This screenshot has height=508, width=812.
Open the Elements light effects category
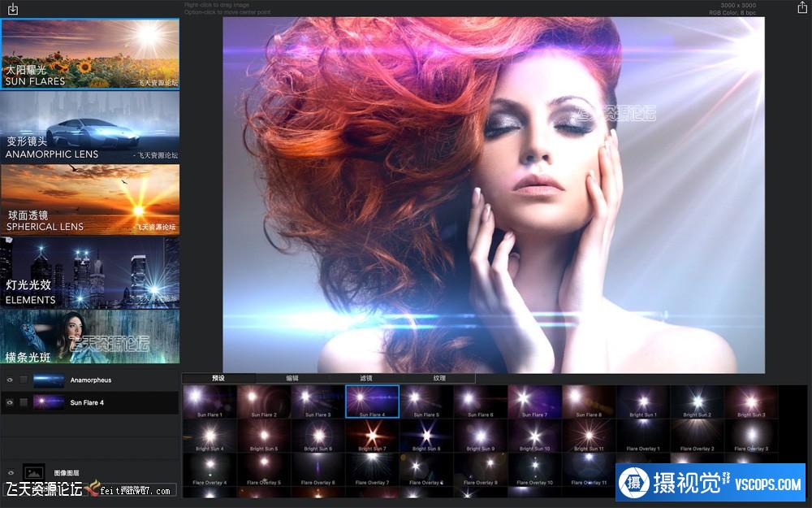[x=90, y=272]
